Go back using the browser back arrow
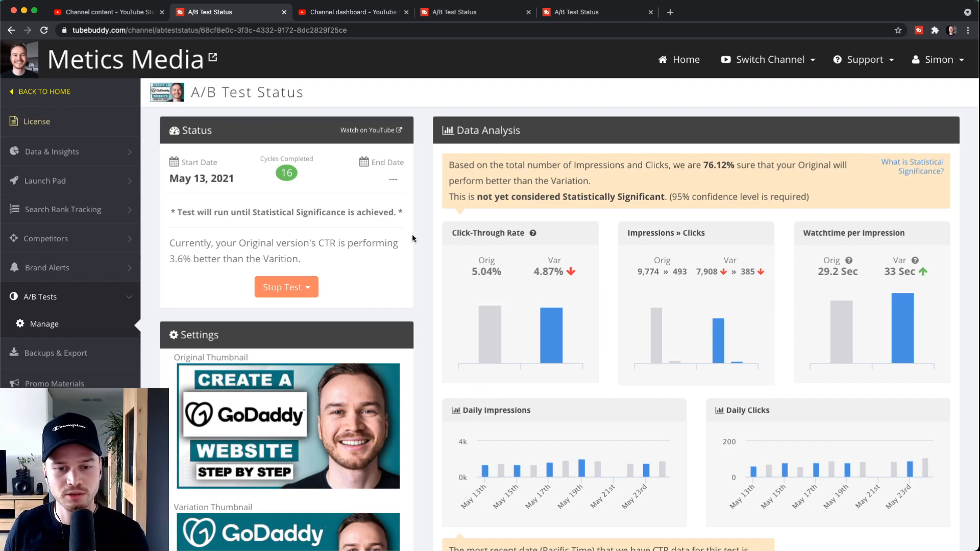The image size is (980, 551). [11, 30]
